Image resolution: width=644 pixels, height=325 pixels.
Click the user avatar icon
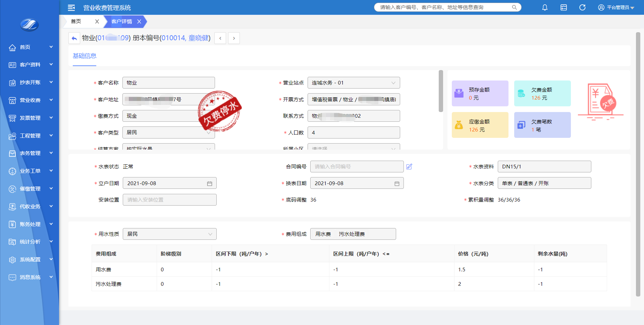[x=601, y=7]
